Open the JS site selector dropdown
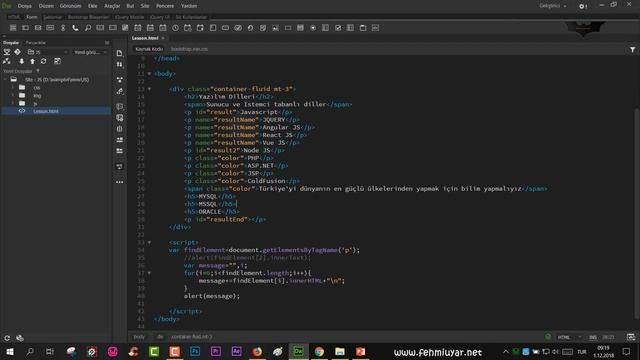This screenshot has height=360, width=640. tap(47, 52)
